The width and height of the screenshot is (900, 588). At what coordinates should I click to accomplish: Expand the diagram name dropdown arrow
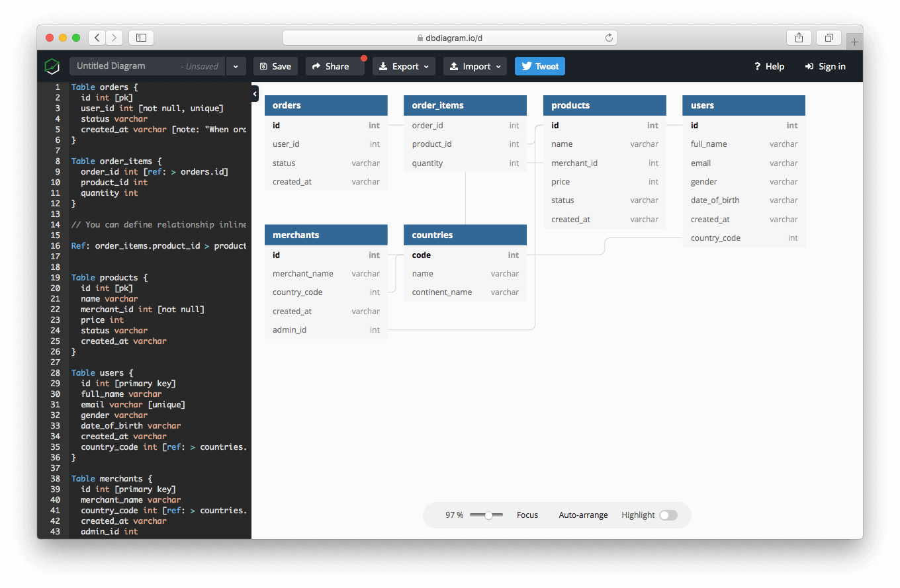click(x=236, y=66)
